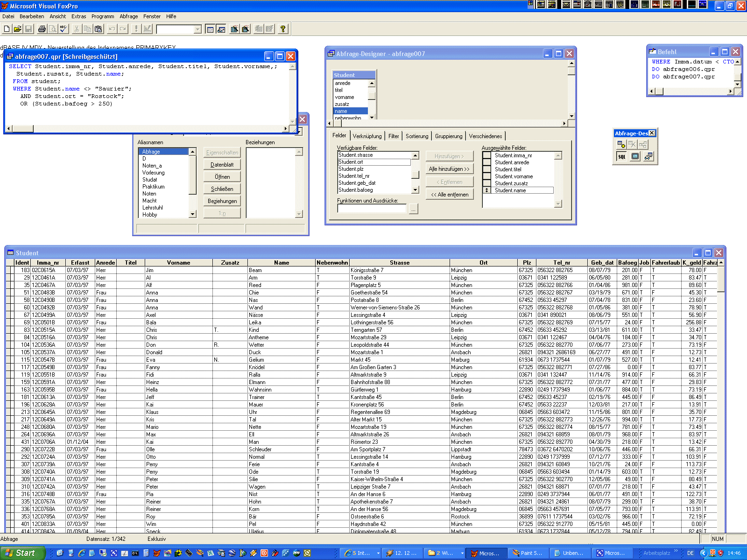
Task: Open the Bearbeiten menu
Action: [x=32, y=16]
